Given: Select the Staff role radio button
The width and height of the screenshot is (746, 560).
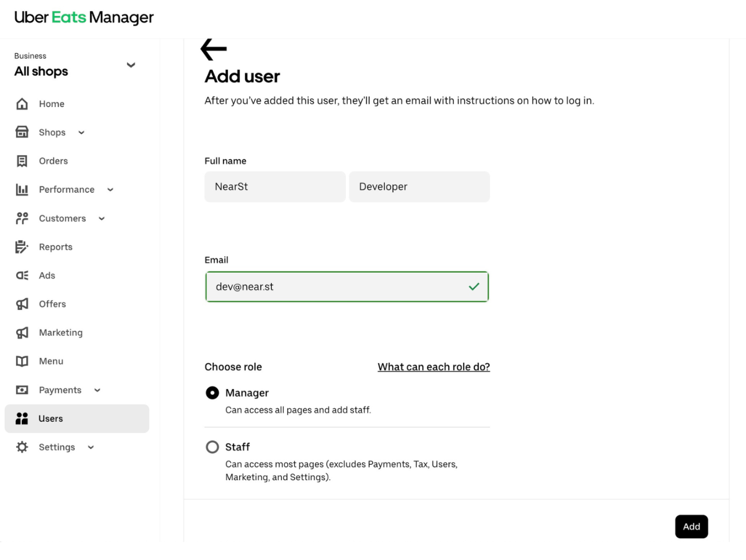Looking at the screenshot, I should click(212, 447).
